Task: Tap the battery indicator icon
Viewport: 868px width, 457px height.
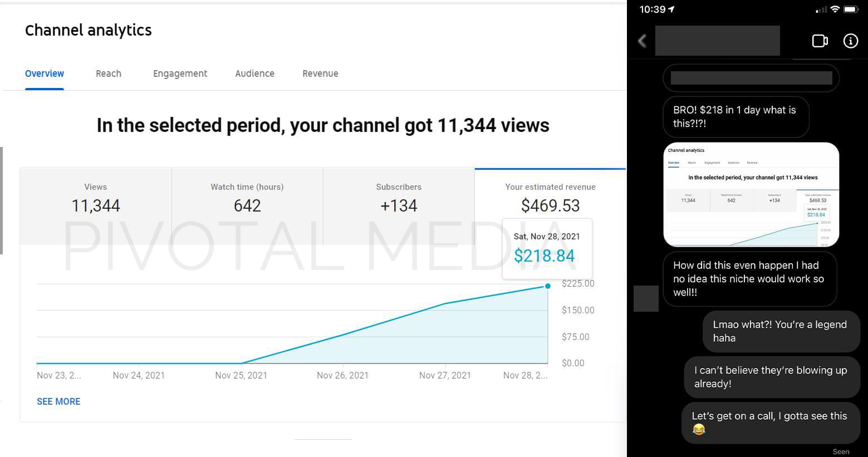Action: pos(851,9)
